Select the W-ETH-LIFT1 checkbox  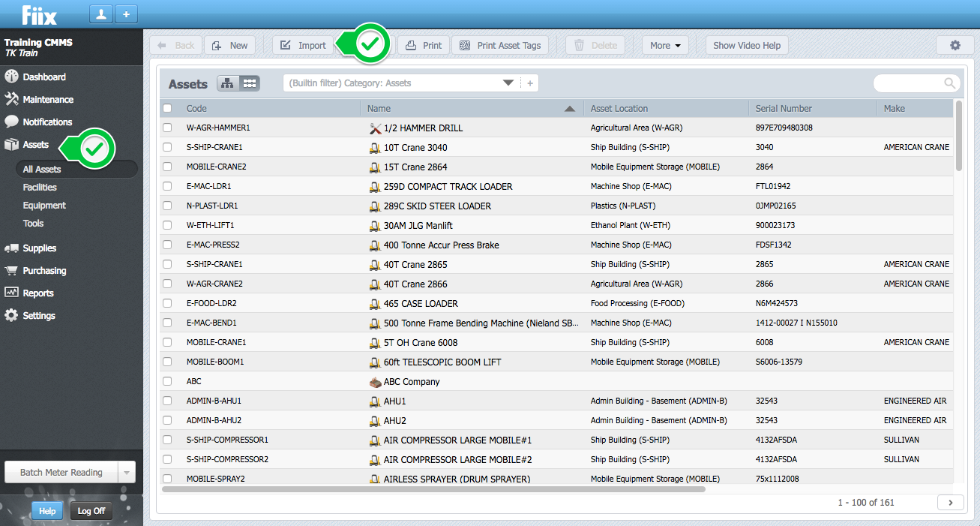pos(167,225)
